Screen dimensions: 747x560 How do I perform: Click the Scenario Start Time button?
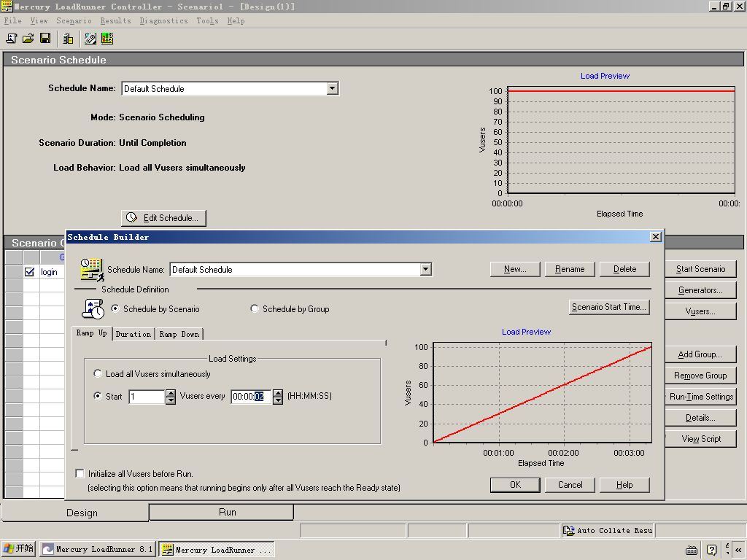[608, 307]
